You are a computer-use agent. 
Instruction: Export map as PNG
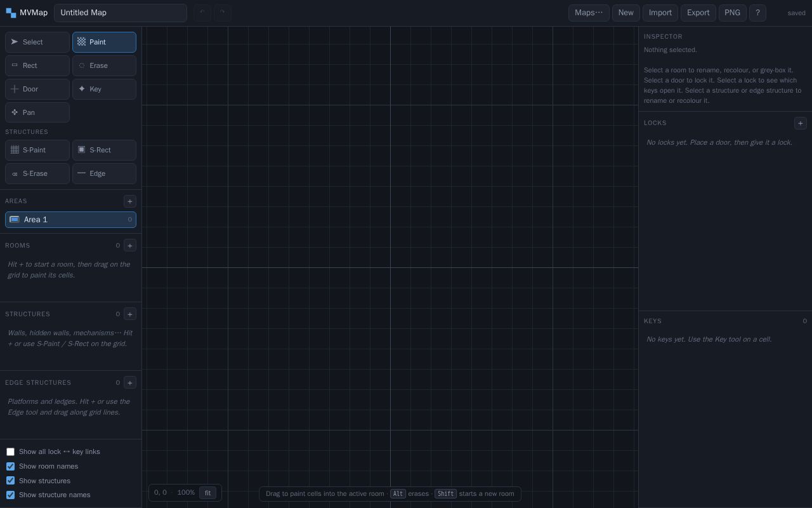(733, 13)
